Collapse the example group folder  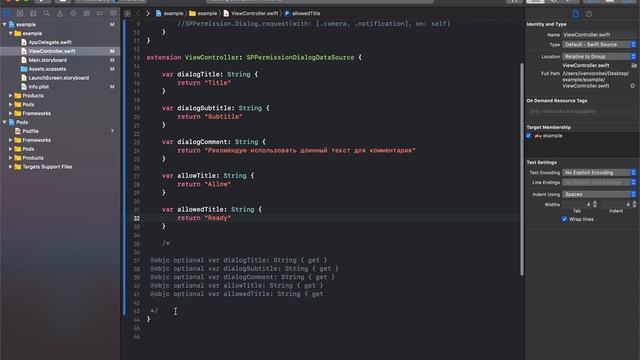coord(11,33)
